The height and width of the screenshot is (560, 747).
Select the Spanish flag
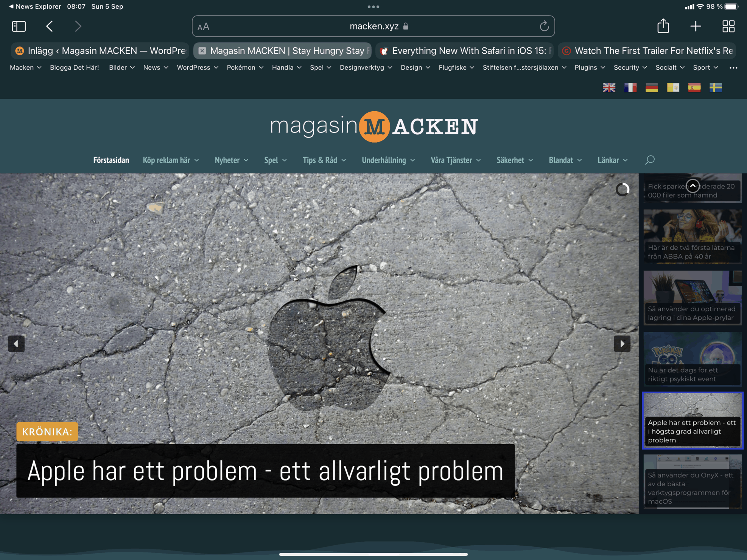694,87
